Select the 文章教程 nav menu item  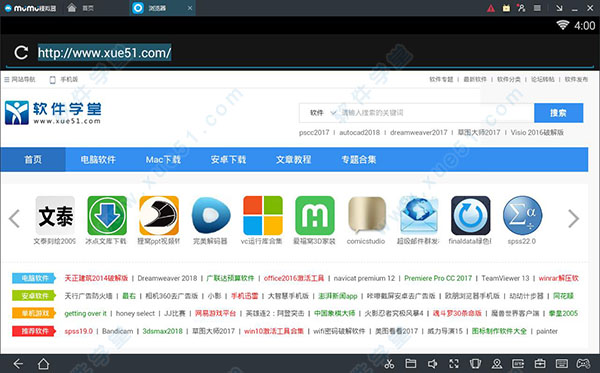coord(293,160)
